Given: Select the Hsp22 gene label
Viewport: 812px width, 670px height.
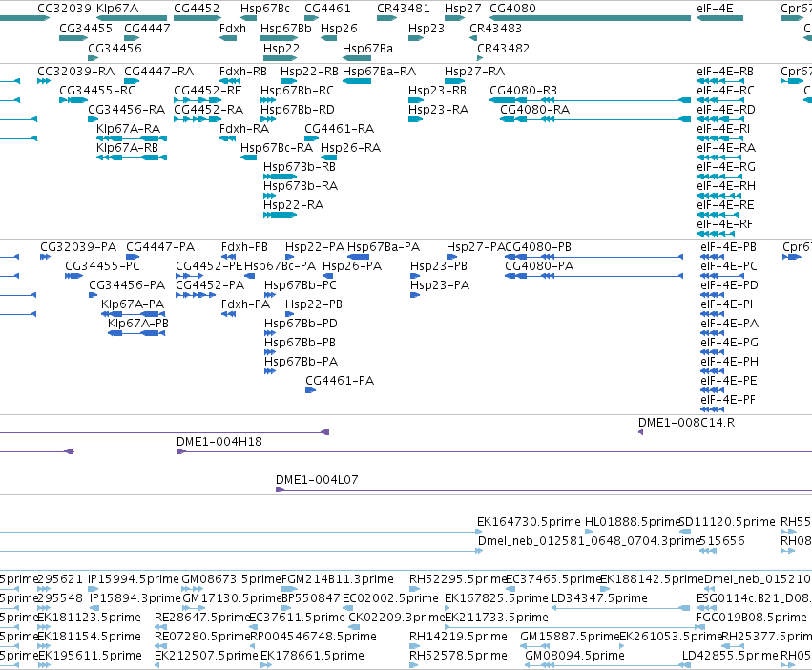Looking at the screenshot, I should (x=281, y=49).
